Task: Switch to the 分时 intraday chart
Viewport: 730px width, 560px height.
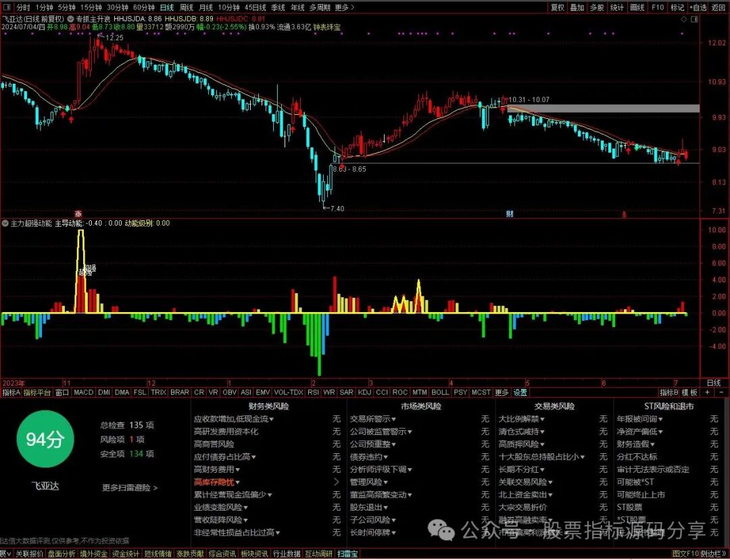Action: (23, 7)
